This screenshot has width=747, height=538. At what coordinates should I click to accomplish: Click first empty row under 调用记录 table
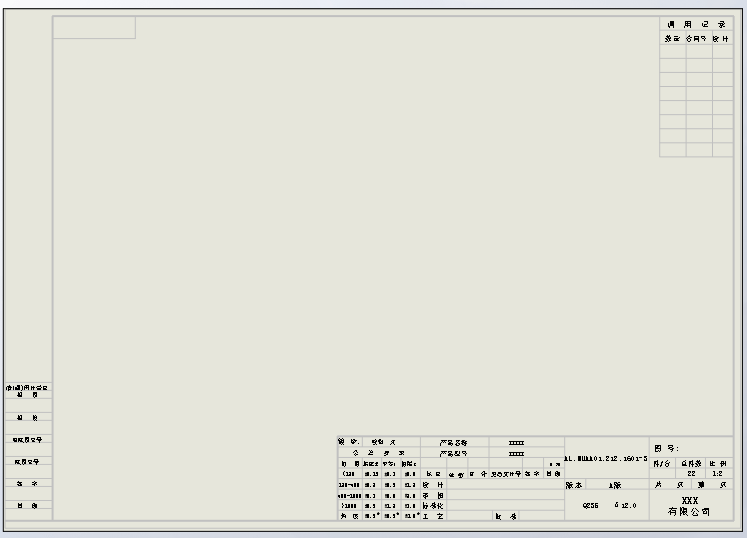click(699, 52)
